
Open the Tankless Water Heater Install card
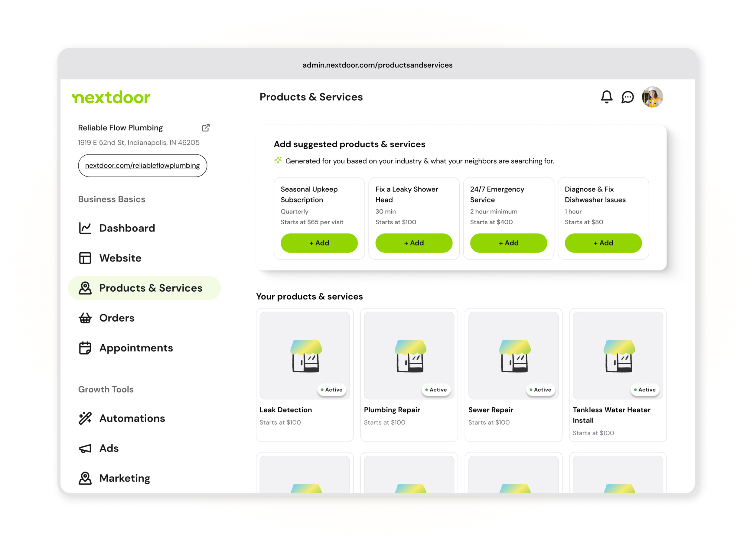click(x=617, y=375)
